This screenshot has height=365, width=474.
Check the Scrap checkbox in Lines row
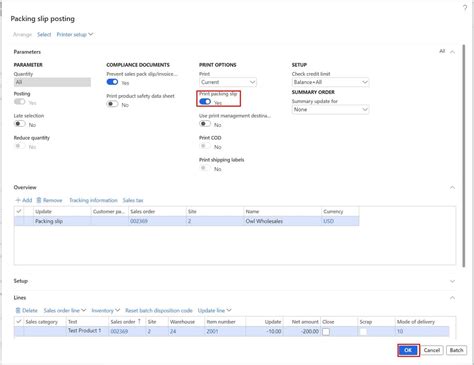(x=363, y=332)
